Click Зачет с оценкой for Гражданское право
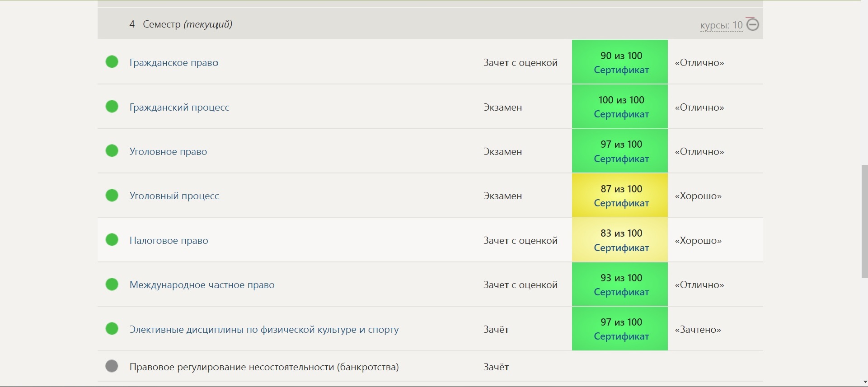The image size is (868, 387). point(521,63)
